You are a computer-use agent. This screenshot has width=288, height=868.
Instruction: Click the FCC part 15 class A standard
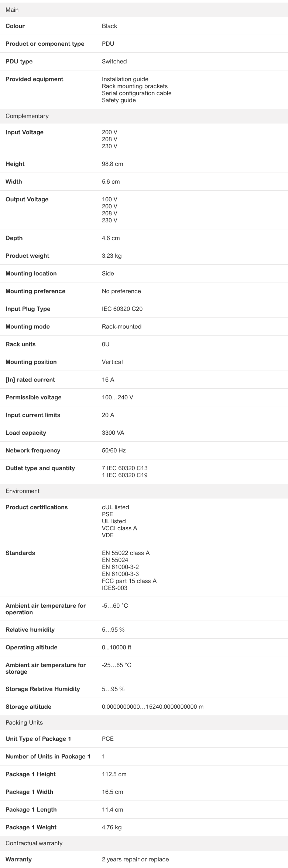tap(129, 581)
